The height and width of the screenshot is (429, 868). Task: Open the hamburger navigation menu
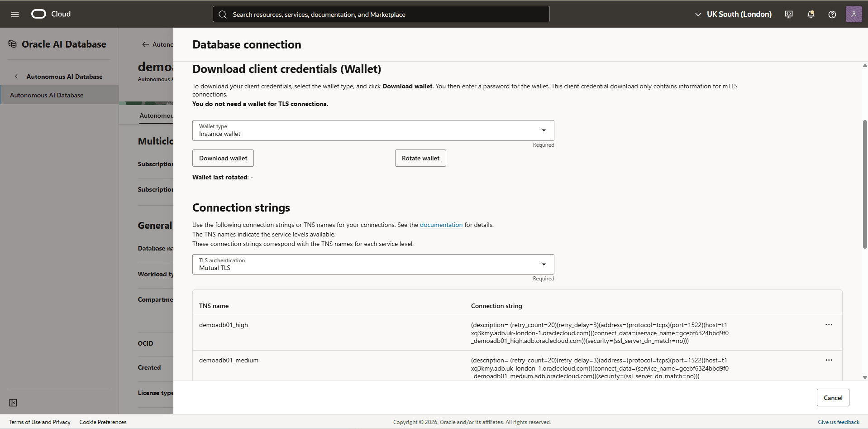pyautogui.click(x=15, y=14)
